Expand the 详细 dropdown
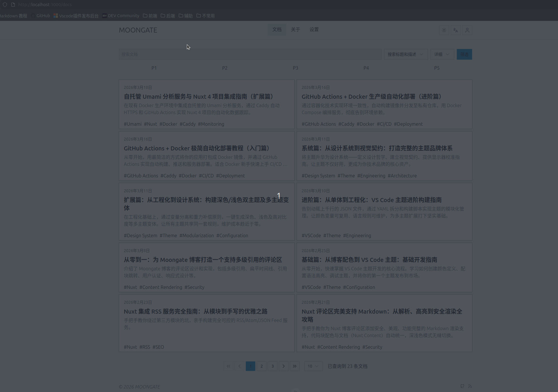Viewport: 558px width, 392px height. point(441,54)
